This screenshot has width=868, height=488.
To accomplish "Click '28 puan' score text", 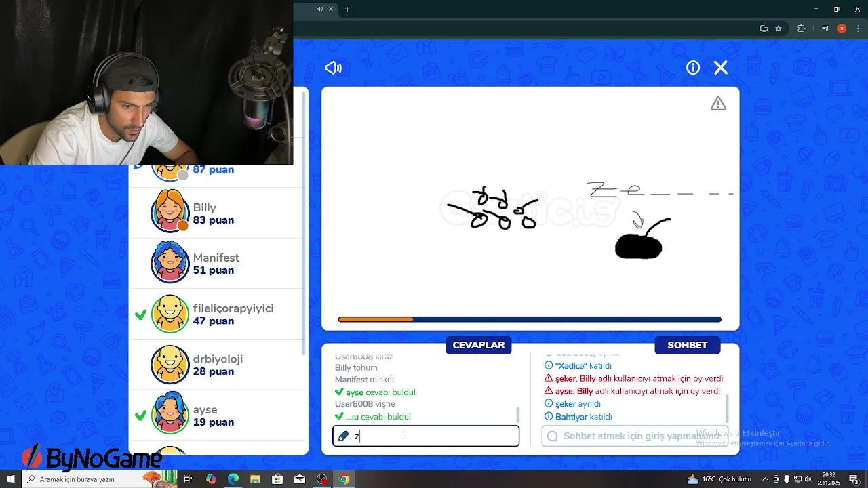I will point(214,371).
